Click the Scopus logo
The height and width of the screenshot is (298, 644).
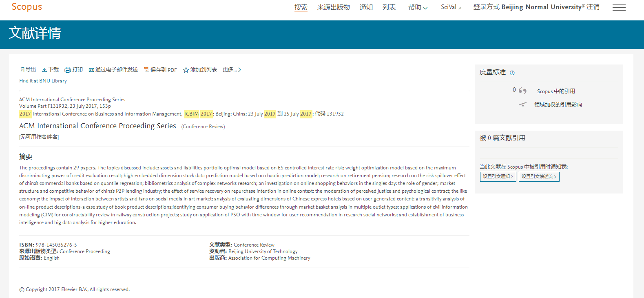27,7
